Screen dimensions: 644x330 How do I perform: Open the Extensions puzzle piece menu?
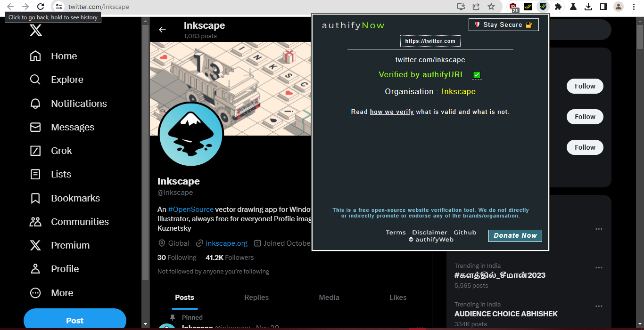point(558,7)
